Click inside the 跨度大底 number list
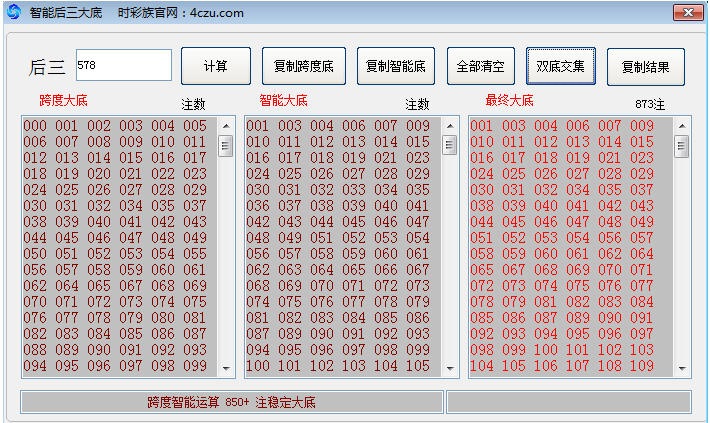This screenshot has height=423, width=710. (115, 246)
